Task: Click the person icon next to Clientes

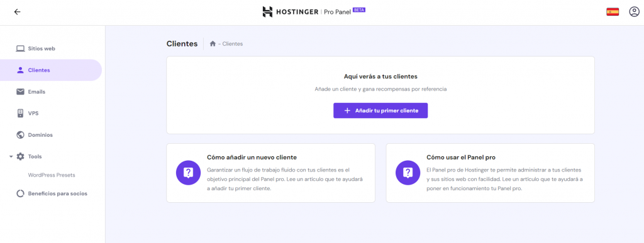Action: coord(21,70)
